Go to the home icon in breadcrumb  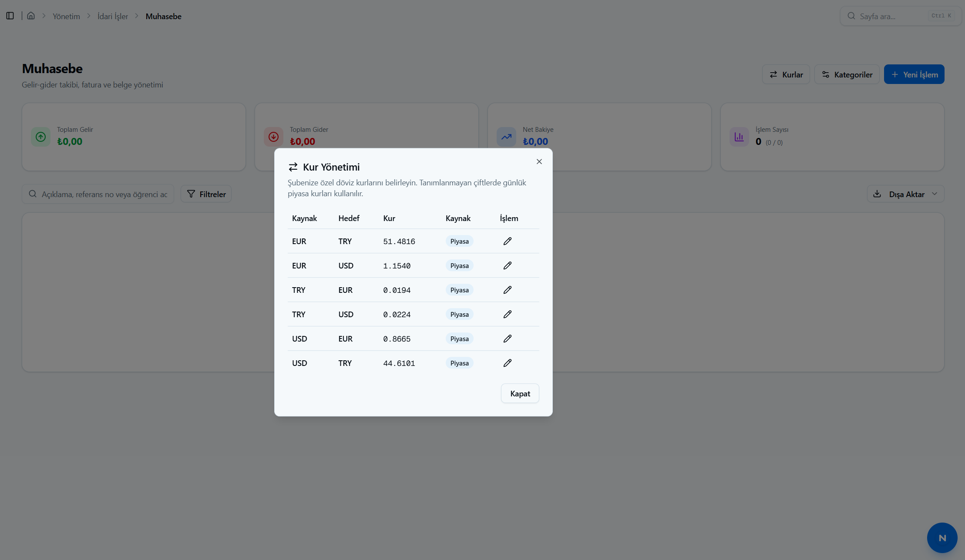click(31, 16)
